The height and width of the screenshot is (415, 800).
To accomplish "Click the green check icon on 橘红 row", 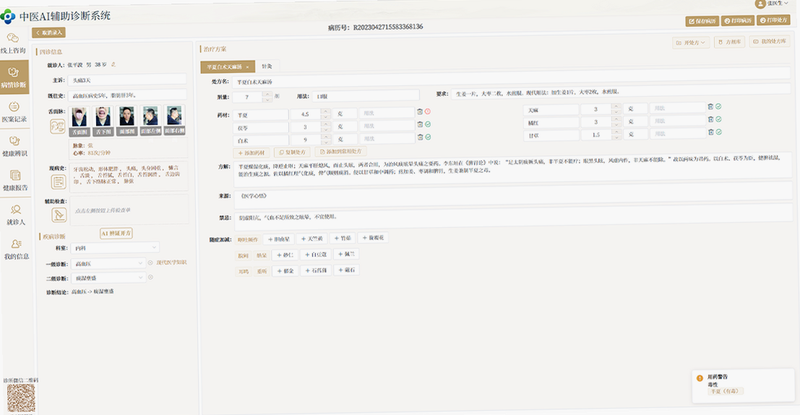I will coord(718,119).
